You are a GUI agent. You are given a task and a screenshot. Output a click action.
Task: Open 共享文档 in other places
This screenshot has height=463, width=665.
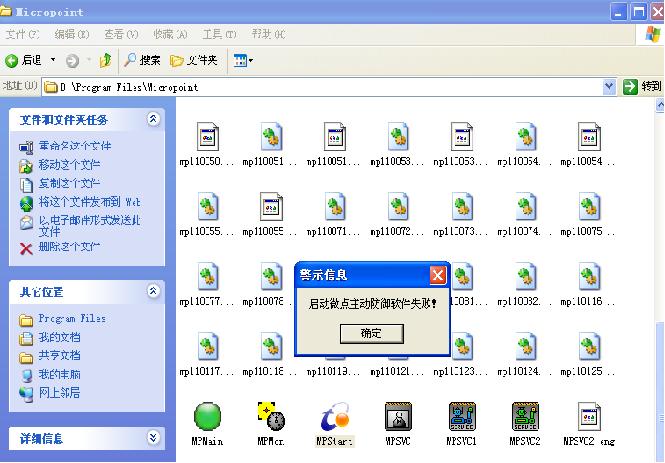(x=59, y=355)
